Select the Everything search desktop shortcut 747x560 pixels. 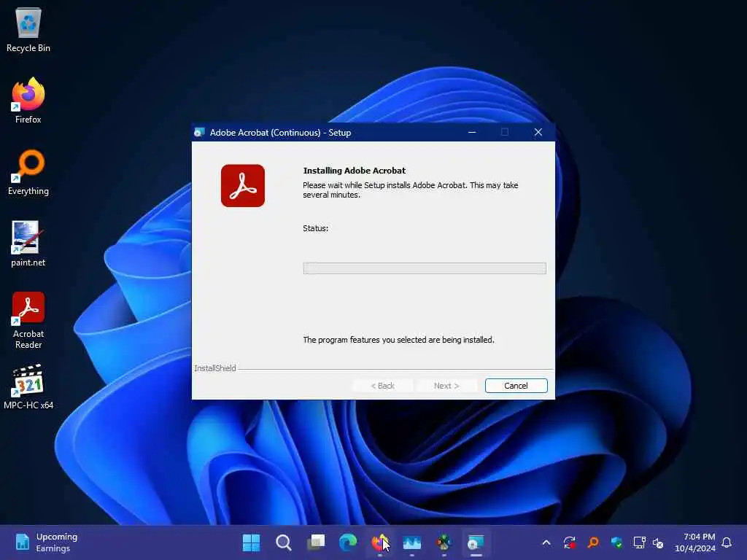pyautogui.click(x=28, y=172)
